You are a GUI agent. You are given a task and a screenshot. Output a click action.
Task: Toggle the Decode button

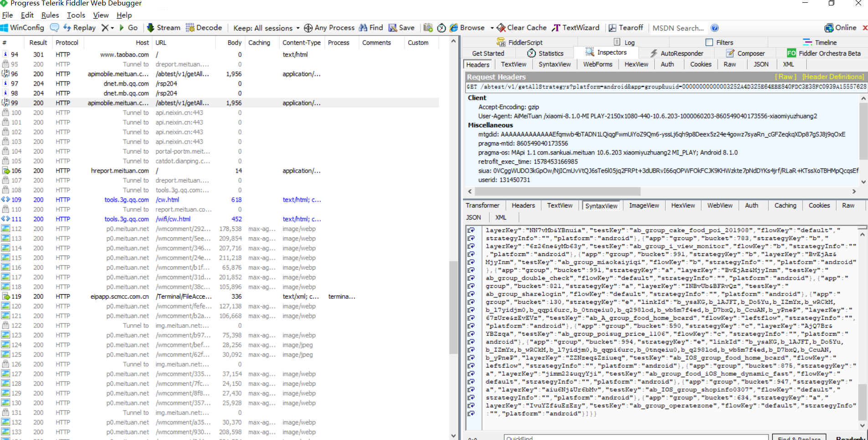(204, 28)
